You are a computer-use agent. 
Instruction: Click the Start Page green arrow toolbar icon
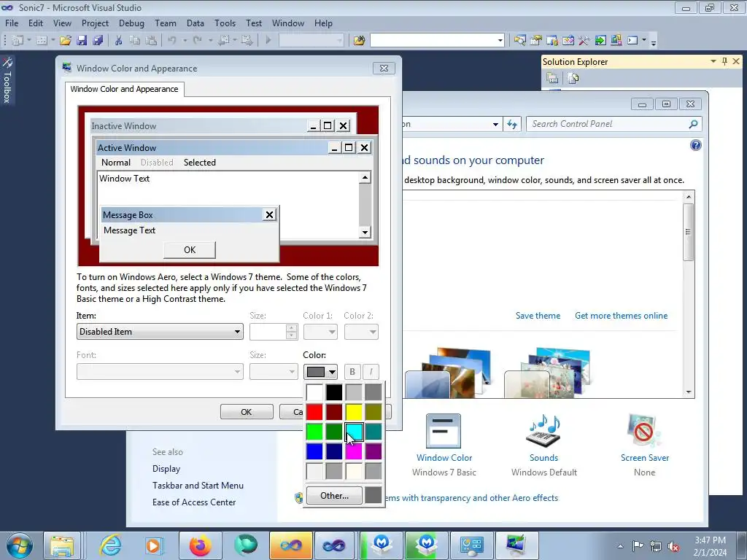600,41
